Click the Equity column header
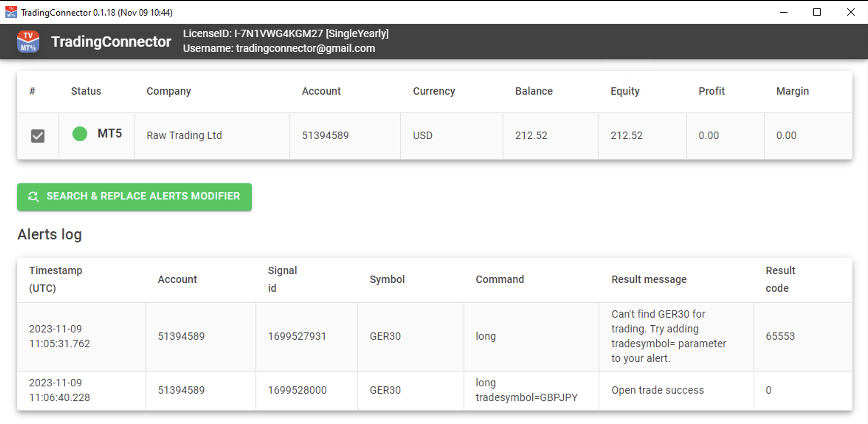Screen dimensions: 868x424 coord(624,91)
